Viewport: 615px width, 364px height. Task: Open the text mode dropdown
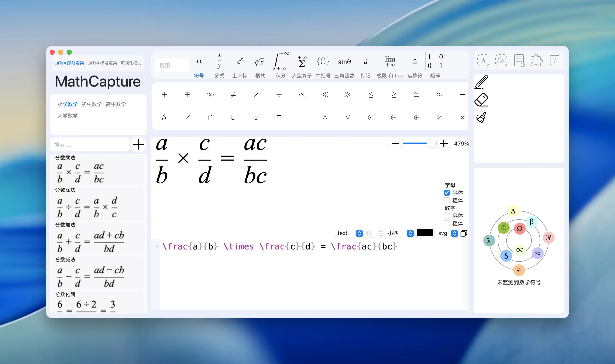click(x=348, y=233)
